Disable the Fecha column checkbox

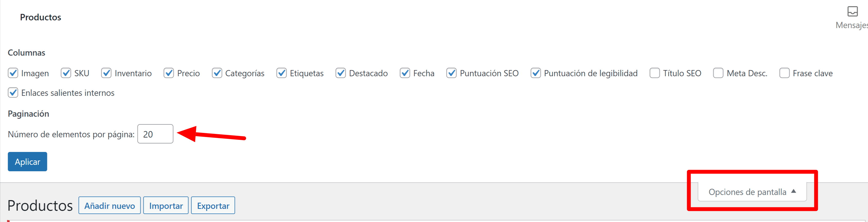pos(405,73)
